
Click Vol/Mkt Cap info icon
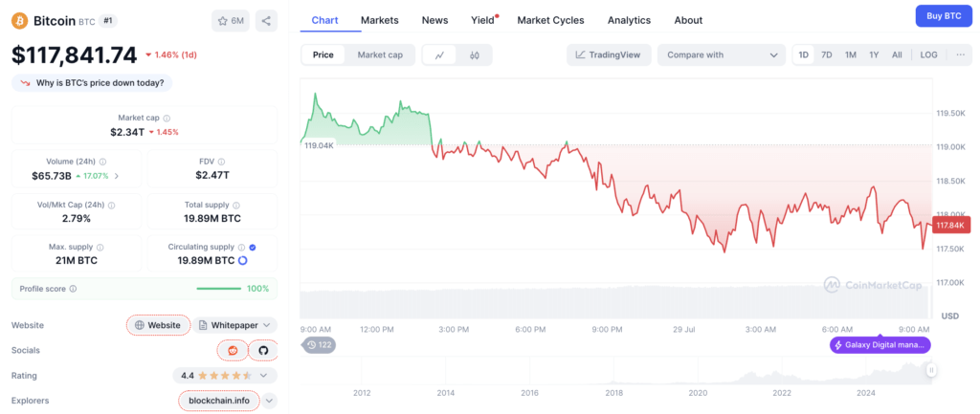tap(112, 205)
